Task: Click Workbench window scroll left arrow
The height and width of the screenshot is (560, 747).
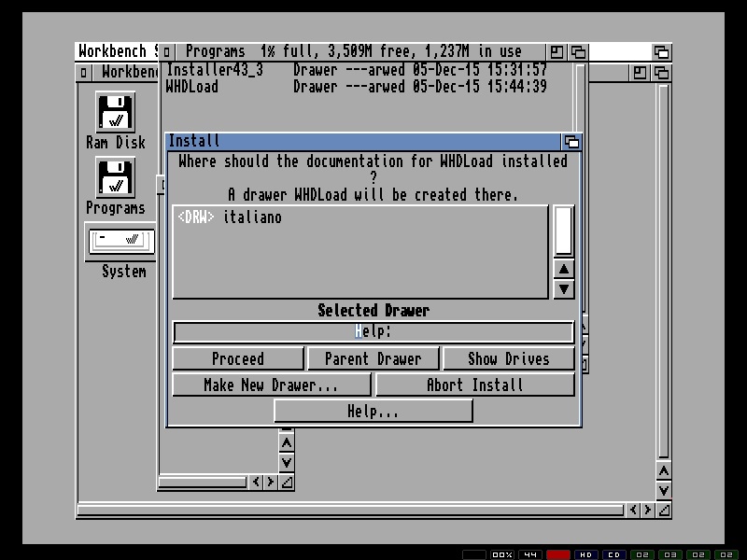Action: (633, 510)
